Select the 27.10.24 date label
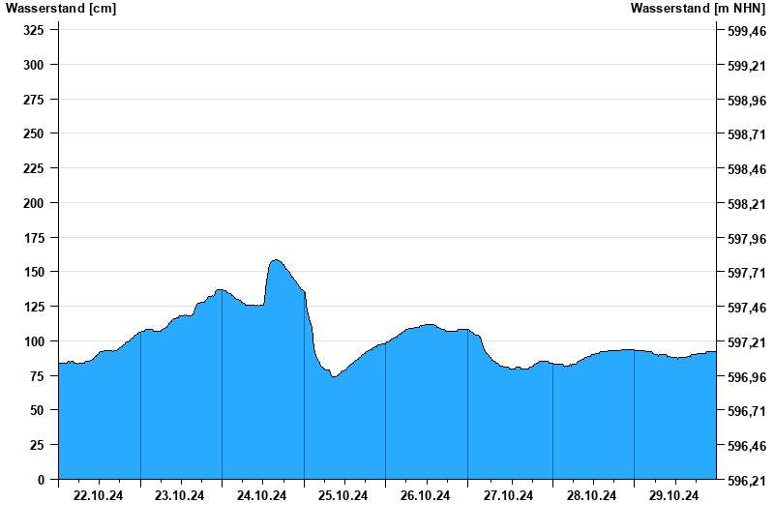The width and height of the screenshot is (774, 532). 509,496
